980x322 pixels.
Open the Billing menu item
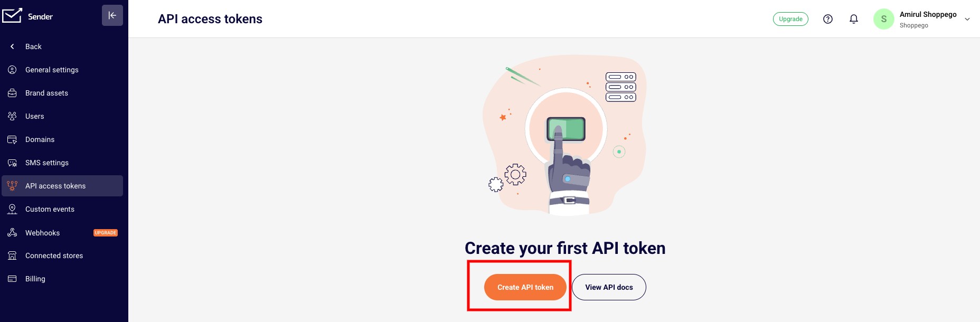point(62,279)
